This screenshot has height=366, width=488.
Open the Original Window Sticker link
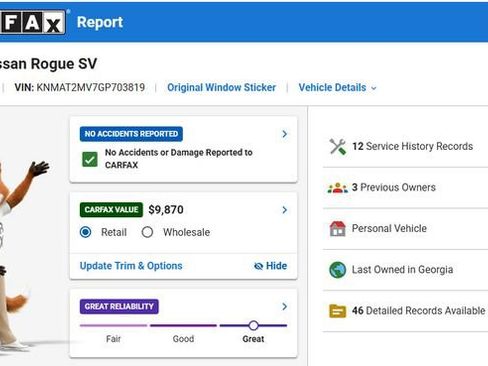point(222,88)
